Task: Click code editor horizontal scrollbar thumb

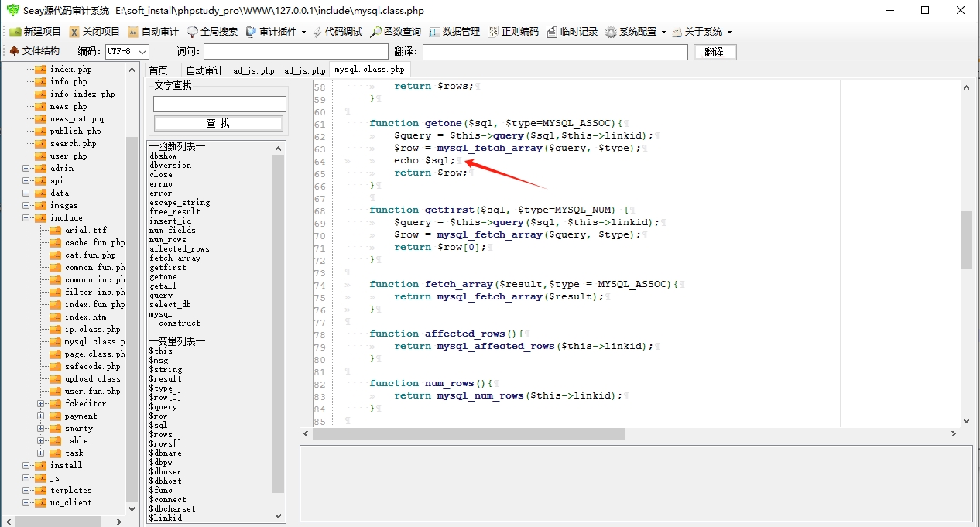Action: click(468, 434)
